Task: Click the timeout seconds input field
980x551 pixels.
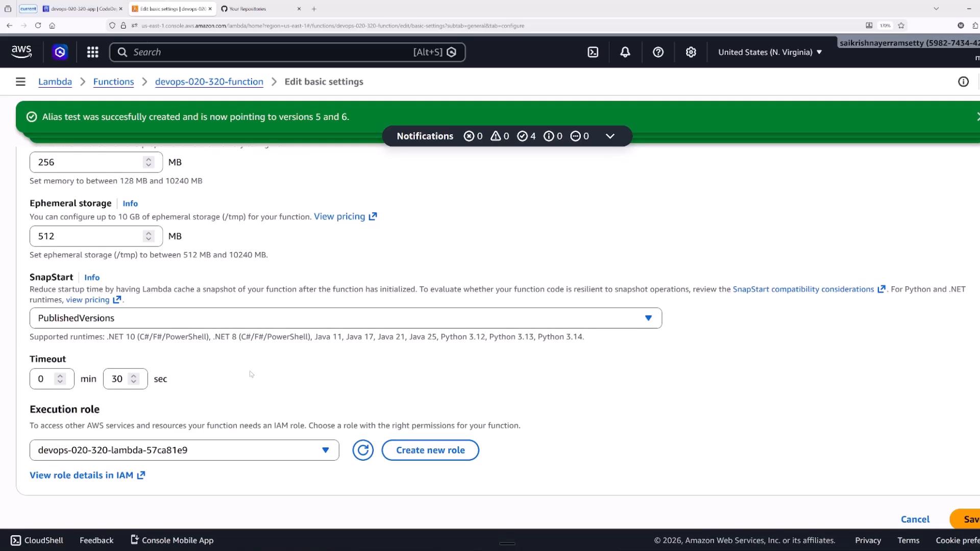Action: click(126, 379)
